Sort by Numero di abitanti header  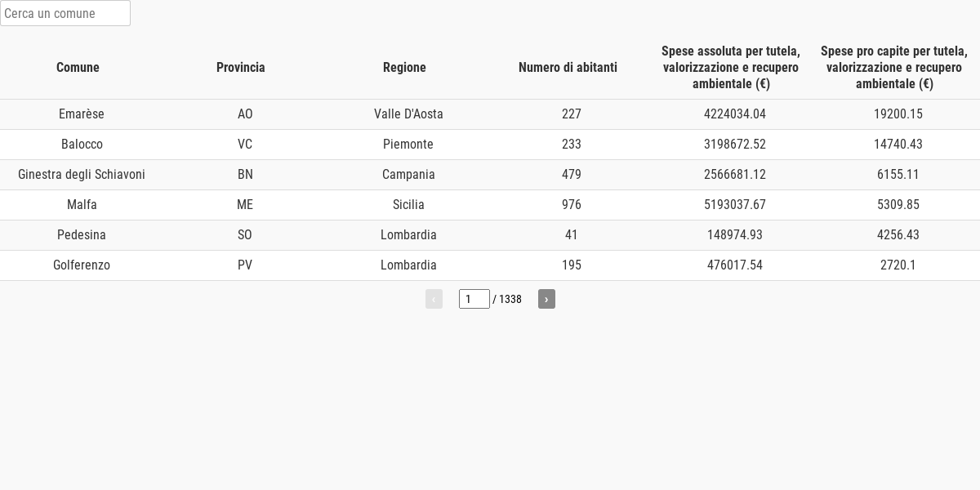[x=568, y=68]
